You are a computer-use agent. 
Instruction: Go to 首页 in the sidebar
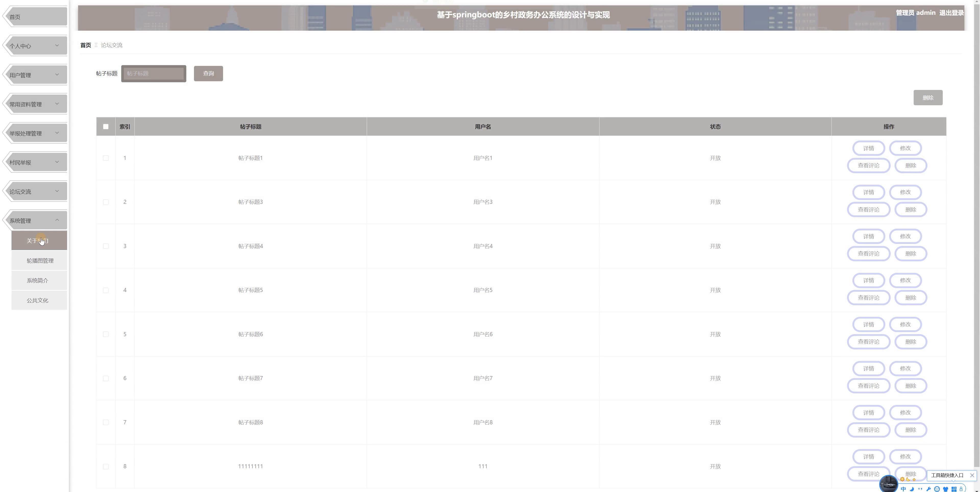35,17
